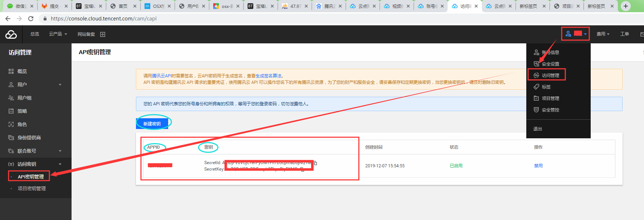The height and width of the screenshot is (220, 644).
Task: Switch to the 视频 browser tab
Action: click(397, 6)
